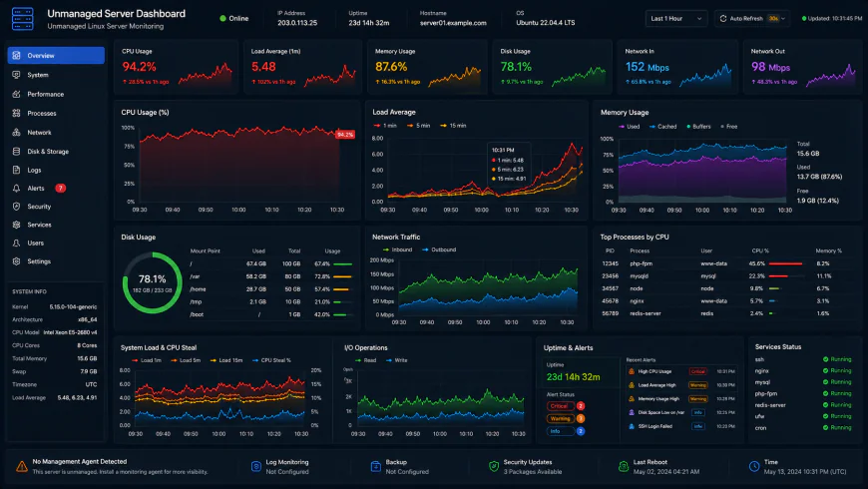
Task: Click the High CPU Usage alert icon
Action: (x=632, y=371)
